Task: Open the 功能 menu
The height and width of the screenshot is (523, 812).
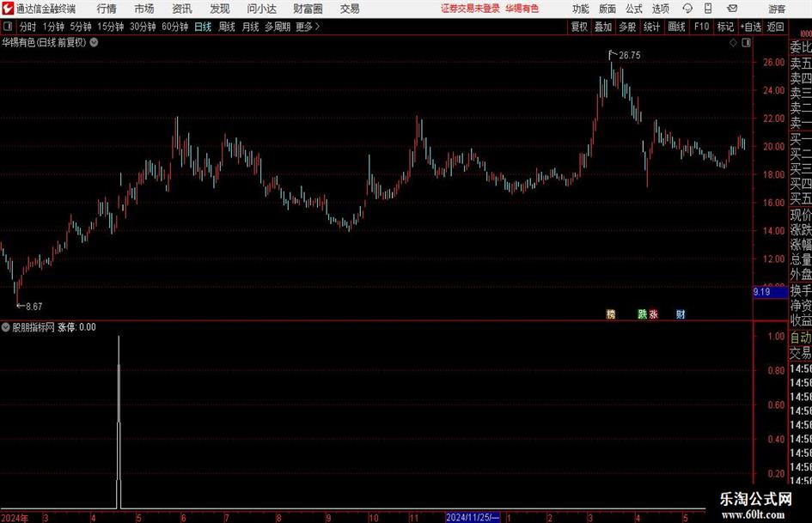Action: click(581, 9)
